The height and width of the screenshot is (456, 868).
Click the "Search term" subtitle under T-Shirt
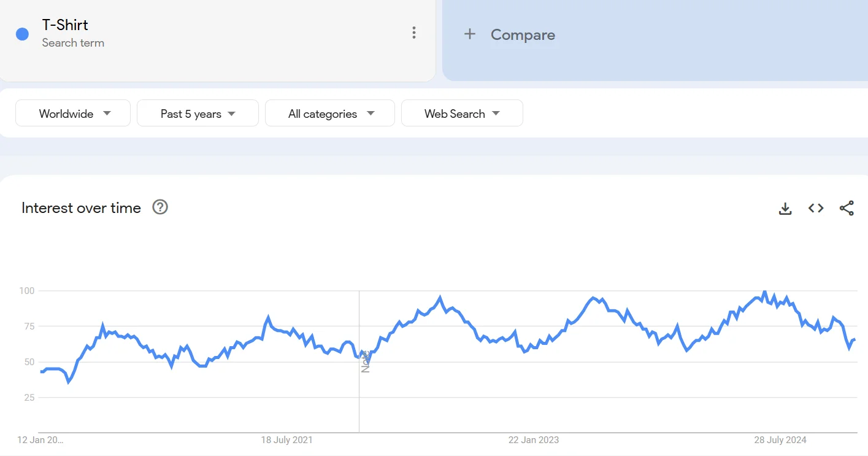[73, 43]
